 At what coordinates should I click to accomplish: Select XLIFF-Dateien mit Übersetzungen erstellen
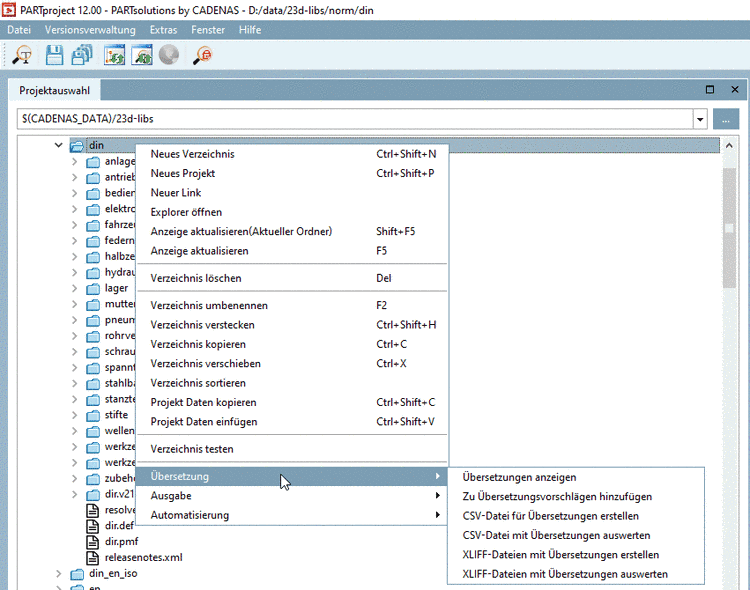pos(576,555)
